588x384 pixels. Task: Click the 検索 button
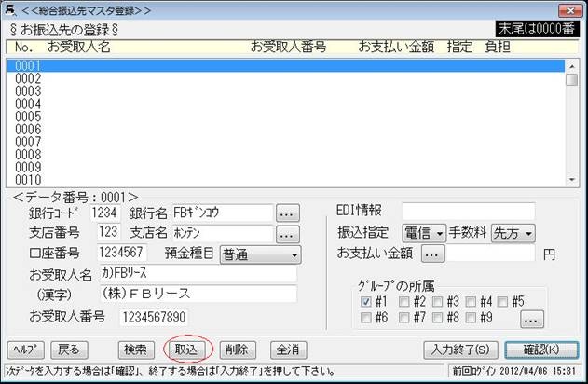tap(136, 350)
